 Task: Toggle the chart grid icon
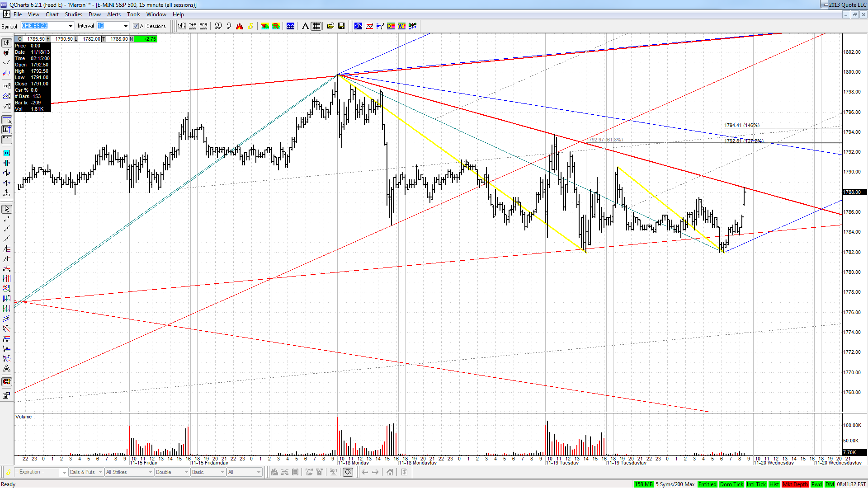coord(316,26)
